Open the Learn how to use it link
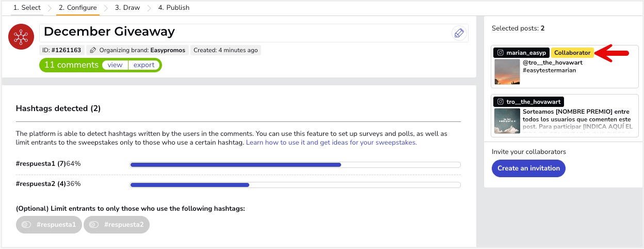This screenshot has width=644, height=249. tap(331, 143)
